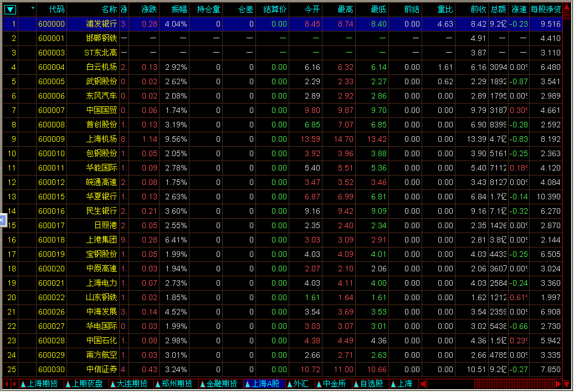Select the 中信证券 stock name

point(101,369)
